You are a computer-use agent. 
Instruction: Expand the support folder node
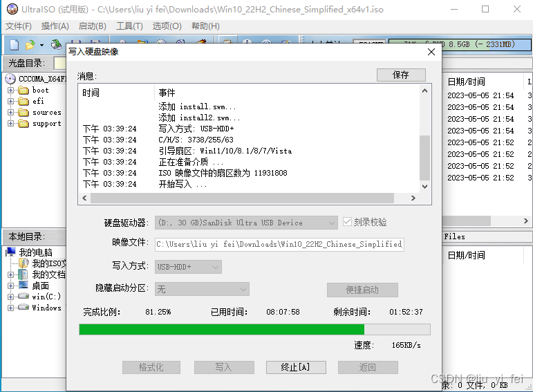coord(10,124)
